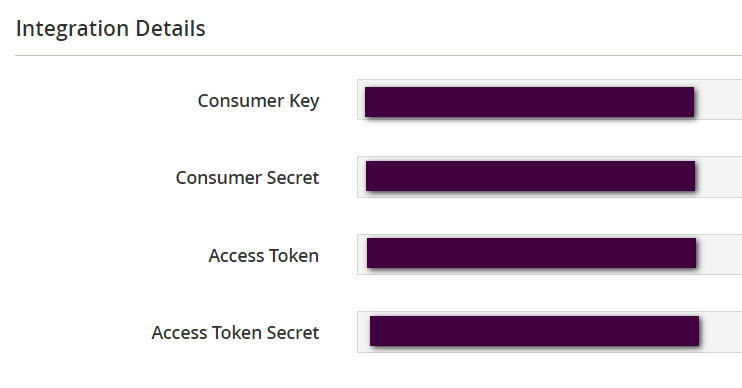Click empty space right of Consumer Key mask
Image resolution: width=742 pixels, height=388 pixels.
(x=718, y=100)
